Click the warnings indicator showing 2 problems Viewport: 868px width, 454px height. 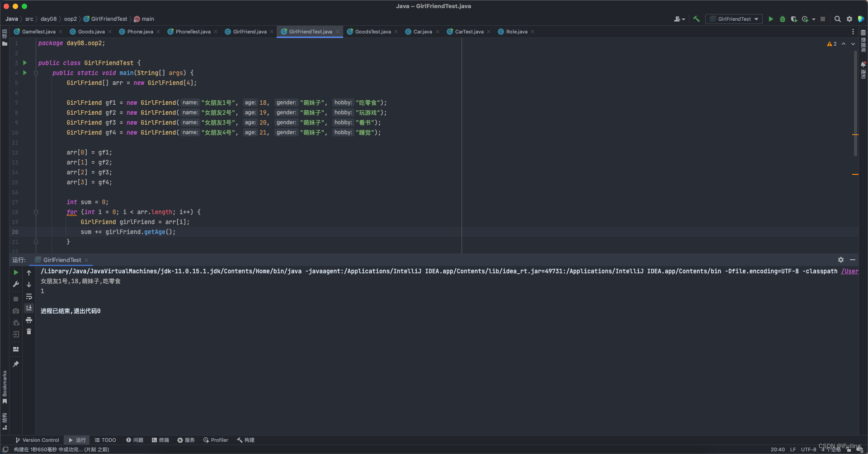(x=832, y=44)
